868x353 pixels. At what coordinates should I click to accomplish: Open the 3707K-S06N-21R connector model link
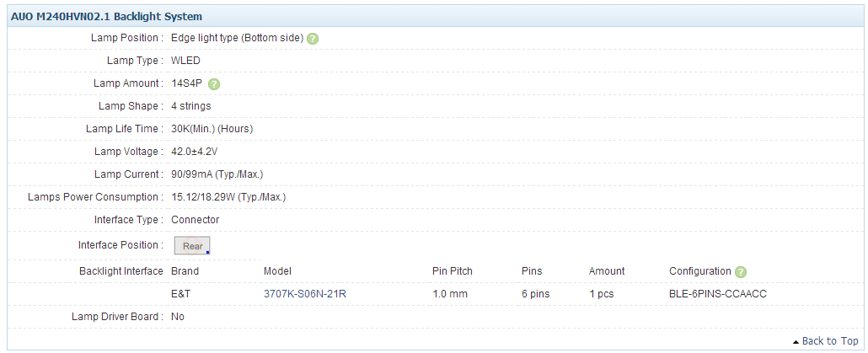click(305, 294)
